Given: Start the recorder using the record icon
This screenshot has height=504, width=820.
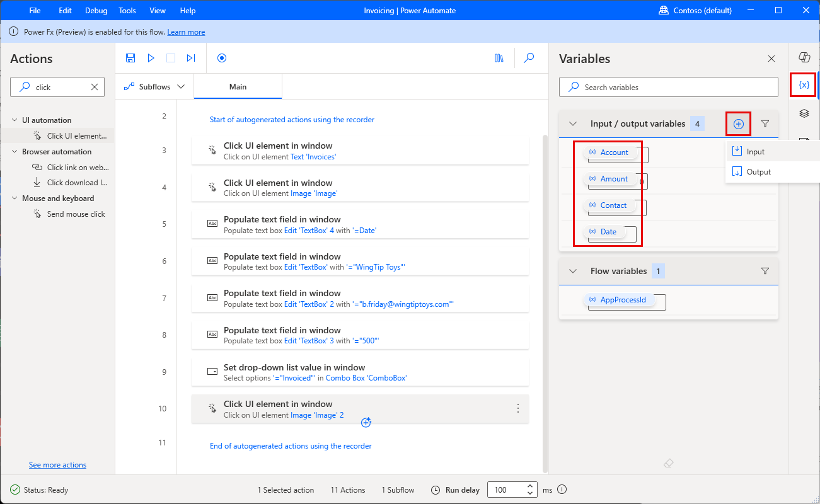Looking at the screenshot, I should [222, 58].
